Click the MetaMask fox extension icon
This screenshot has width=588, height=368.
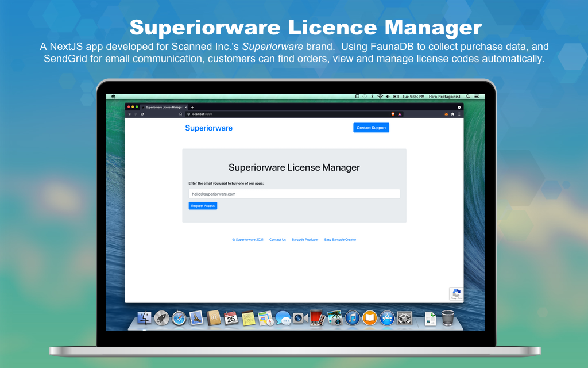446,114
